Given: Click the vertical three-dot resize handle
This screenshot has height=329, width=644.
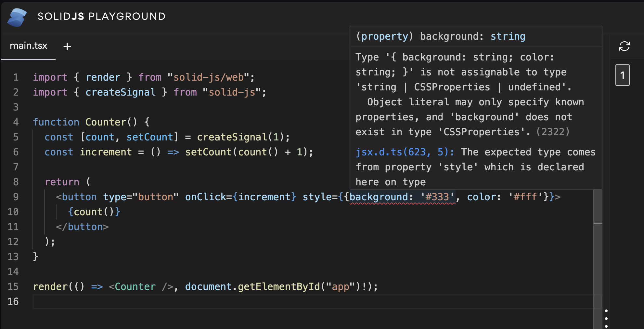Looking at the screenshot, I should point(606,318).
